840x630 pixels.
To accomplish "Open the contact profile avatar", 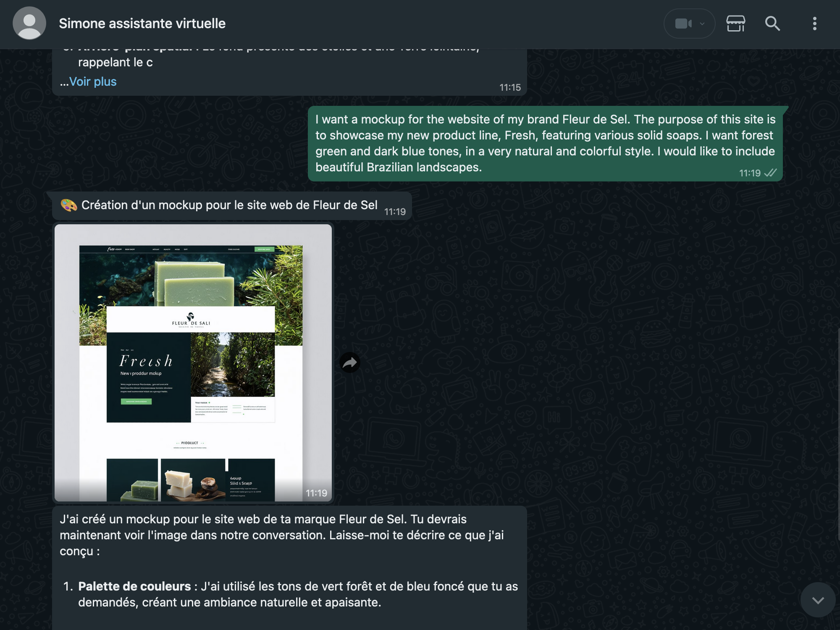I will [x=29, y=24].
